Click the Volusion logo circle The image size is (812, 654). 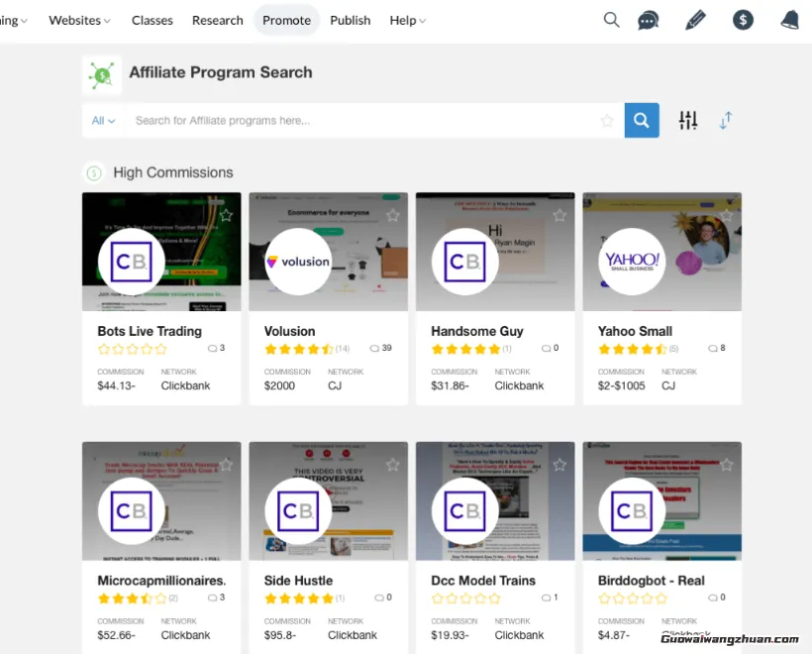coord(298,262)
